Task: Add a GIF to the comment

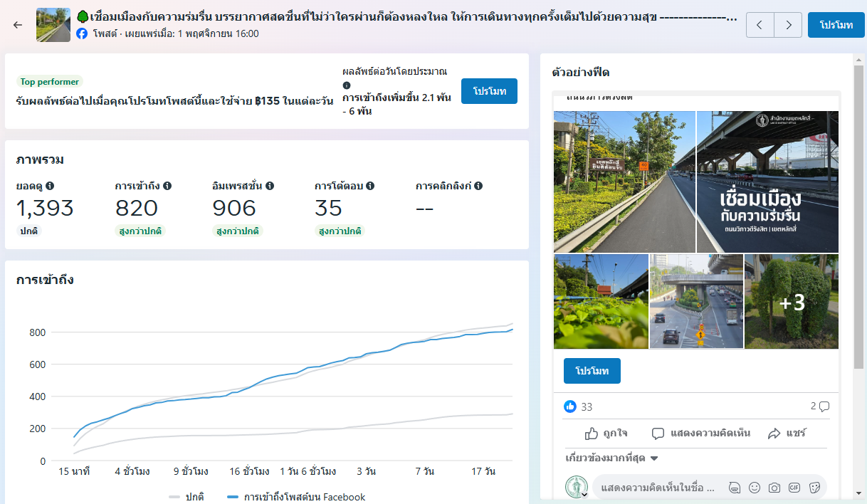Action: tap(794, 488)
